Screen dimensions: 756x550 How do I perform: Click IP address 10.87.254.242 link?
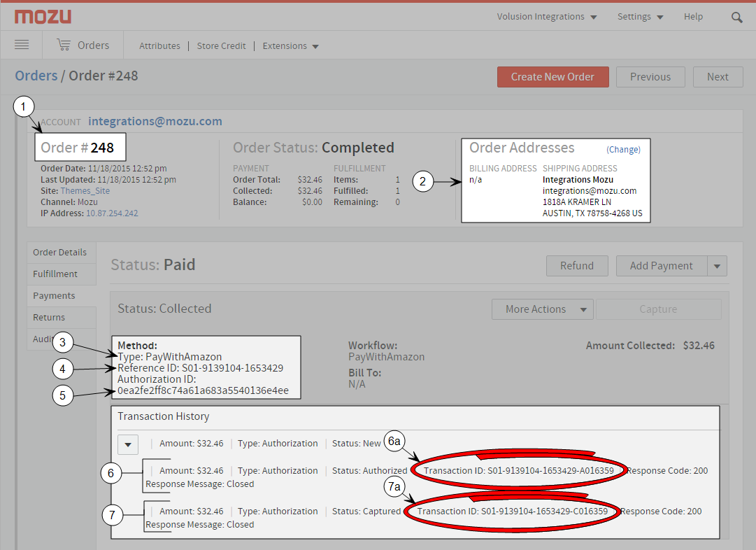(112, 213)
